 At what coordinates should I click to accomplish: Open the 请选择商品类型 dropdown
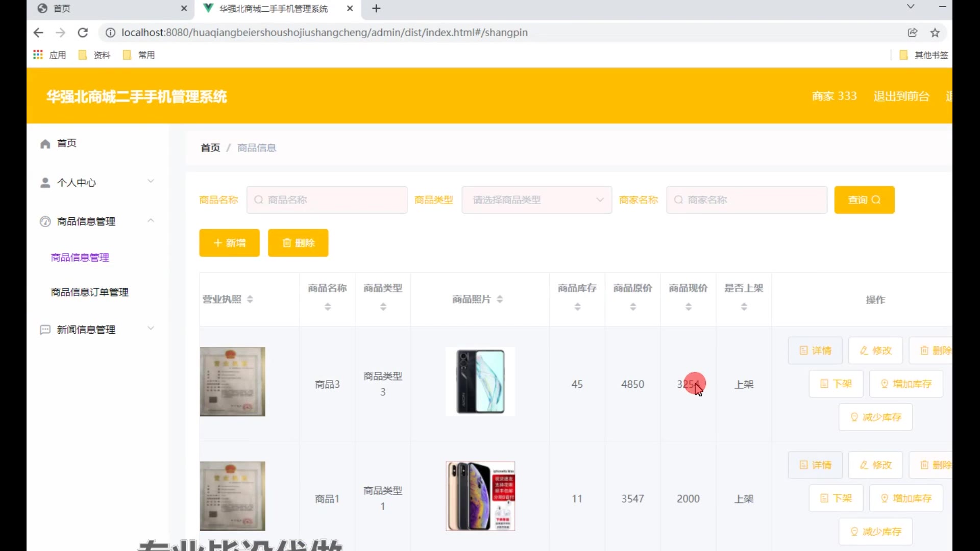[536, 200]
